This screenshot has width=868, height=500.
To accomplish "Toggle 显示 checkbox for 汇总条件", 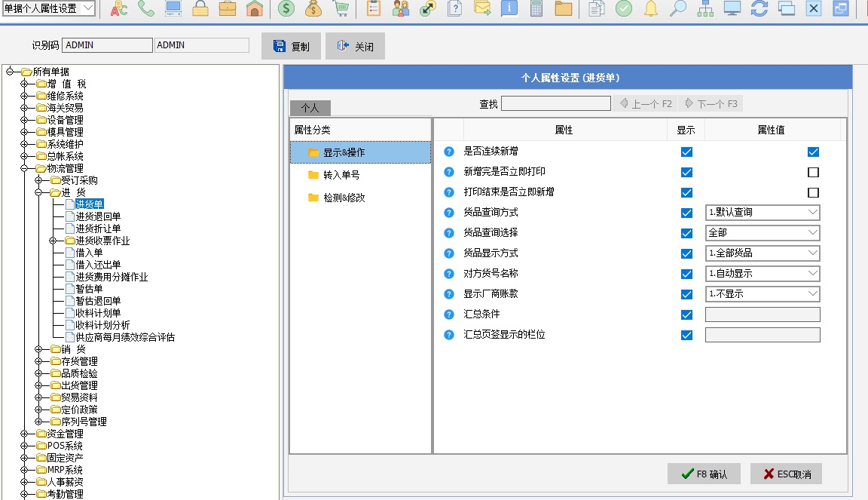I will coord(686,314).
